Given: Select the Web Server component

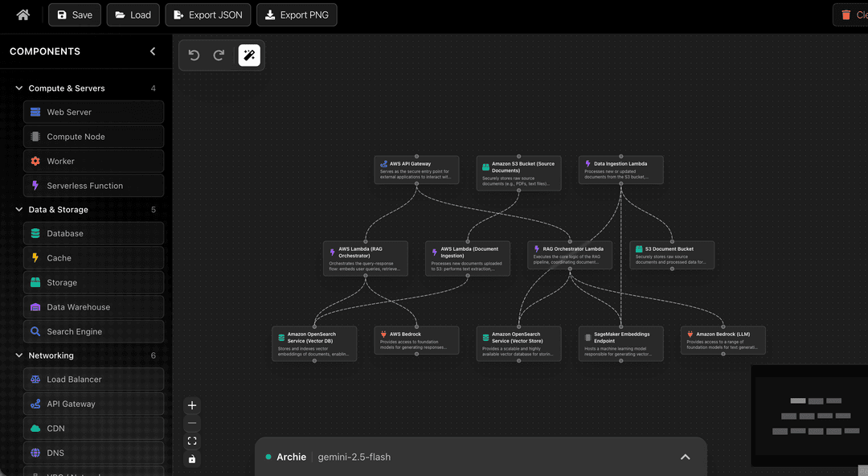Looking at the screenshot, I should pos(93,112).
